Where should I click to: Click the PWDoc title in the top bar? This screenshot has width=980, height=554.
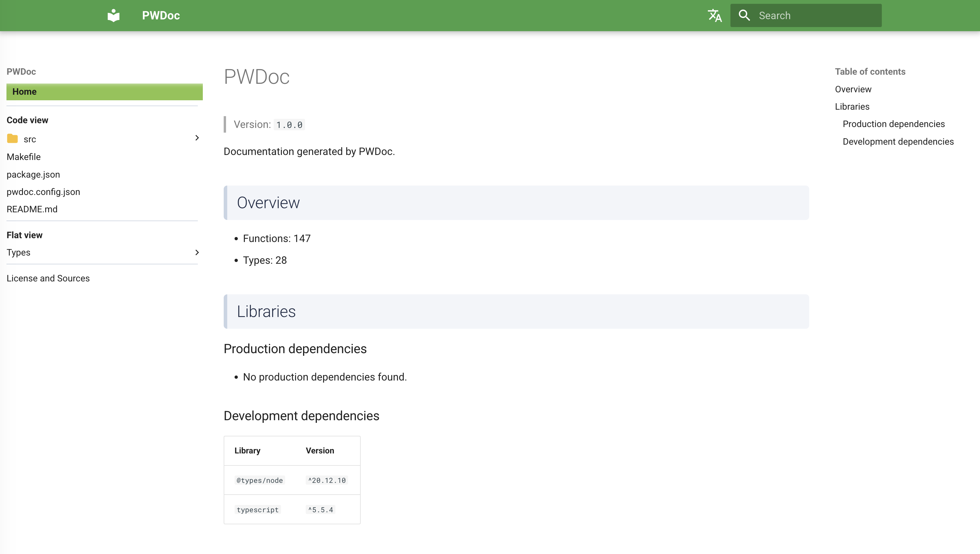pos(160,15)
